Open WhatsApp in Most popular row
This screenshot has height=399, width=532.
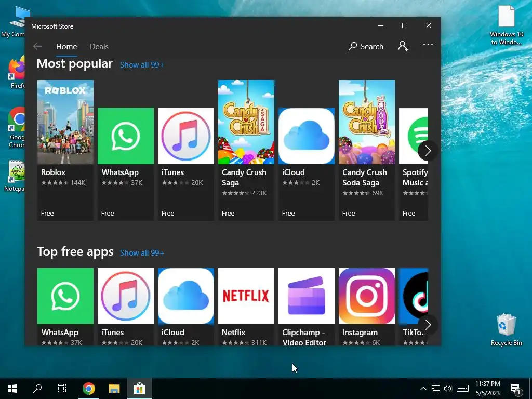coord(126,164)
